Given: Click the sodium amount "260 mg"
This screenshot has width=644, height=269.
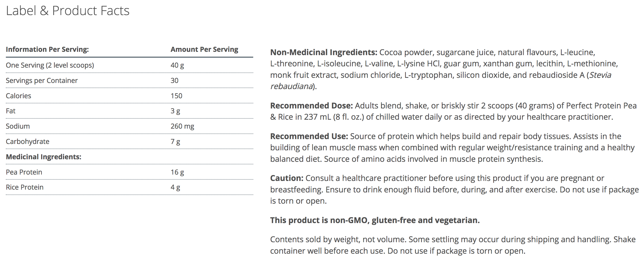Looking at the screenshot, I should click(x=182, y=126).
